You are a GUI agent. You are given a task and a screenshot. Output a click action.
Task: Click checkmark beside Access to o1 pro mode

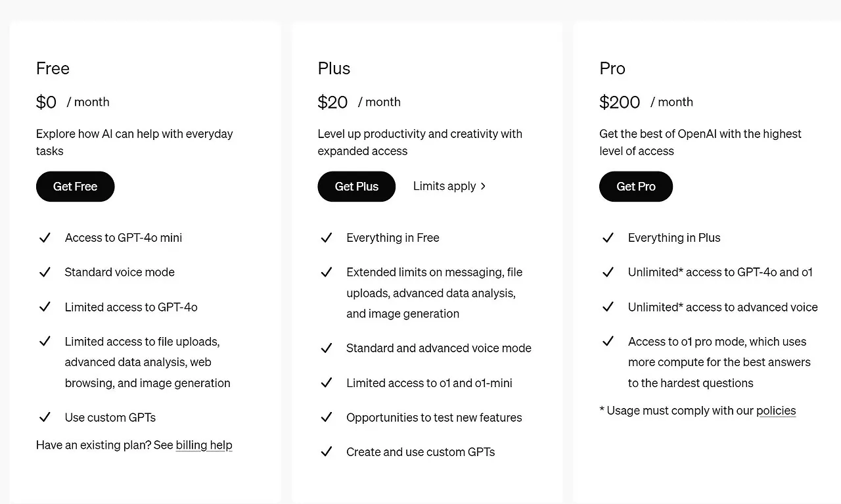[608, 342]
